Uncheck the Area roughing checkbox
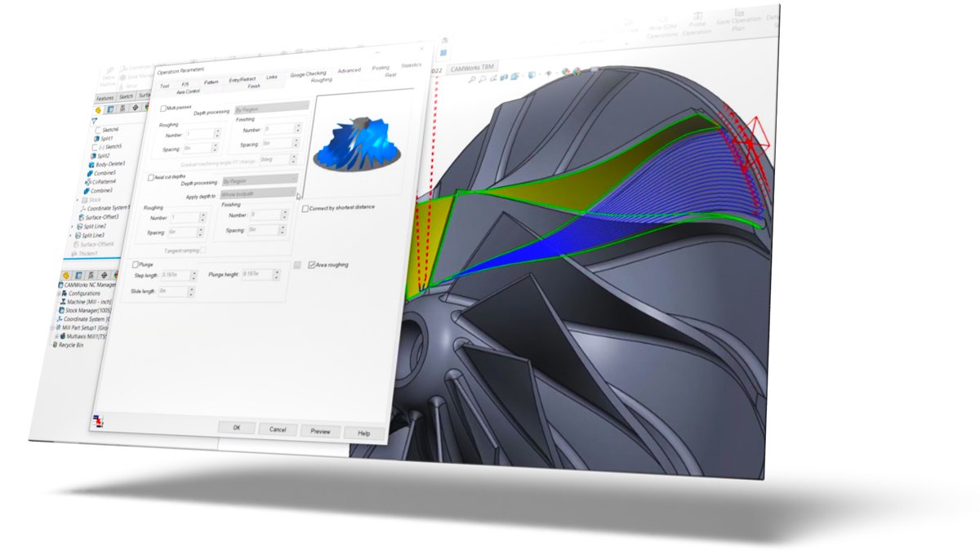The image size is (980, 551). coord(311,265)
